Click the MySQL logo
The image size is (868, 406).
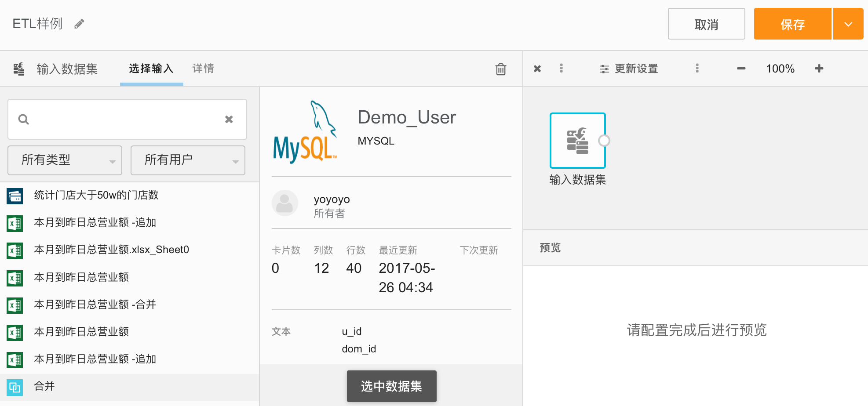pos(305,132)
